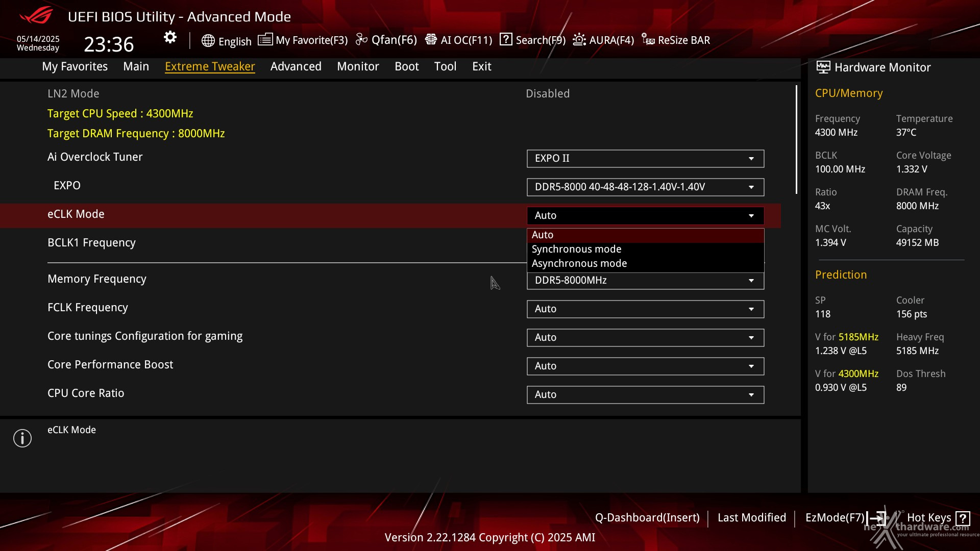Click the ReSize BAR icon
980x551 pixels.
tap(648, 39)
